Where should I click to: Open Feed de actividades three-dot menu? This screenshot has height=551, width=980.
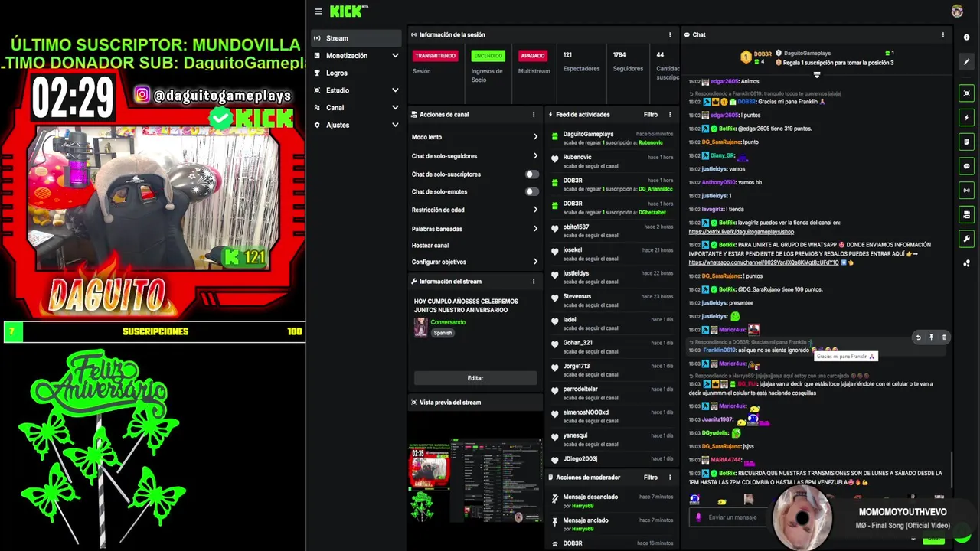coord(669,114)
